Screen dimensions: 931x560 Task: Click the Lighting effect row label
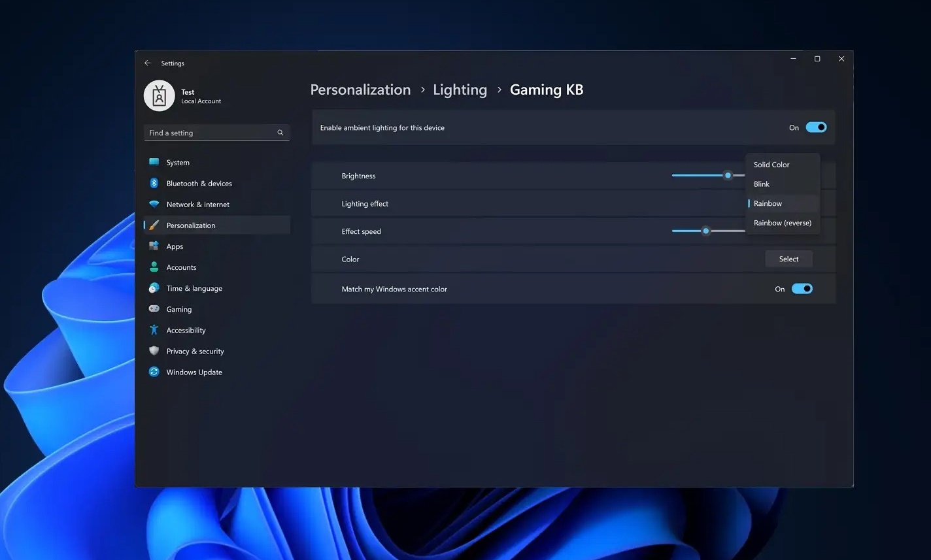coord(365,204)
